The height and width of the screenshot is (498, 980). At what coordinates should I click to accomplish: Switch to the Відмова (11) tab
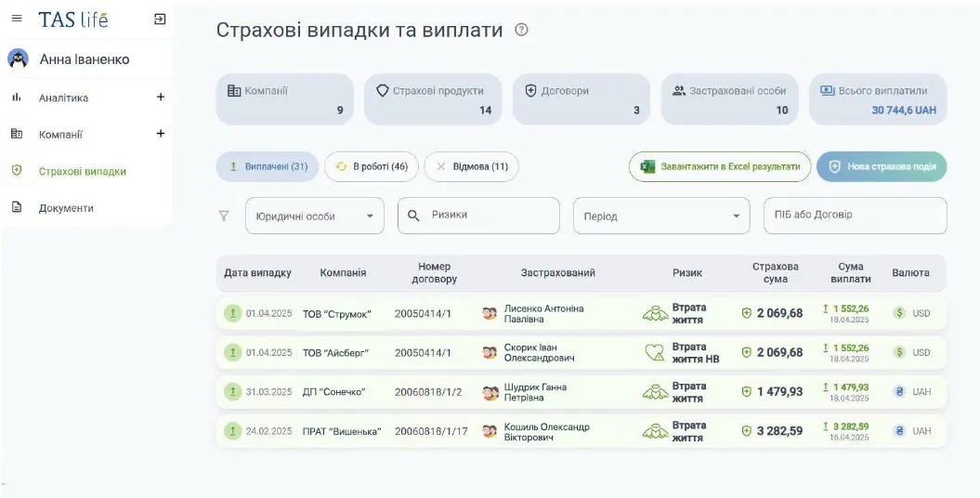(471, 167)
